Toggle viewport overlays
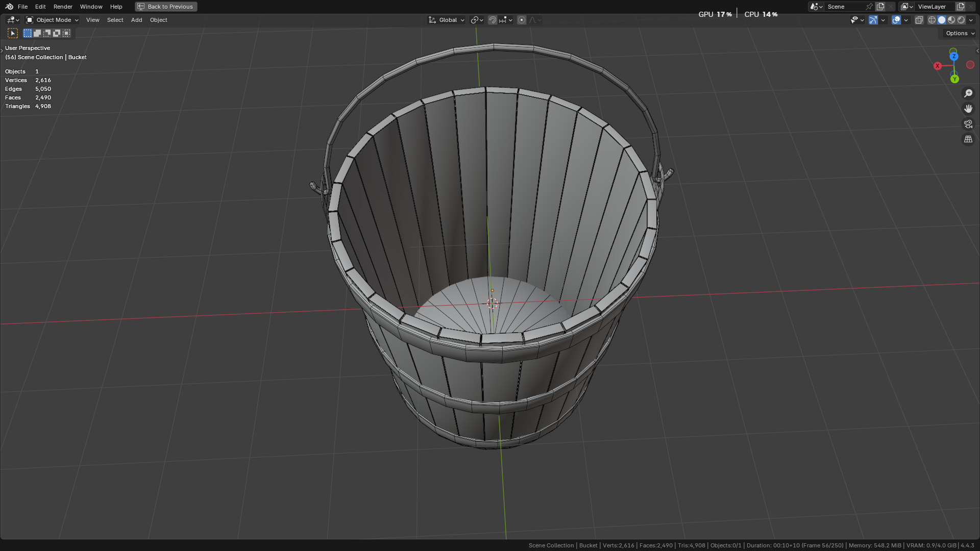Viewport: 980px width, 551px height. click(896, 20)
